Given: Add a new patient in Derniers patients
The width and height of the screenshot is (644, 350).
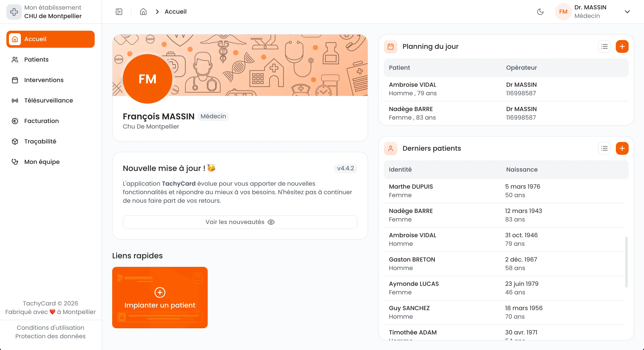Looking at the screenshot, I should [622, 148].
